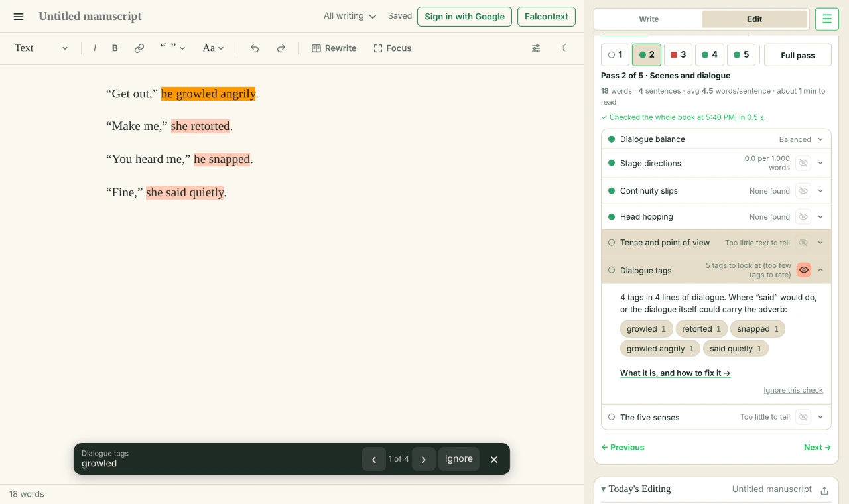Show Head hopping highlights

click(803, 217)
